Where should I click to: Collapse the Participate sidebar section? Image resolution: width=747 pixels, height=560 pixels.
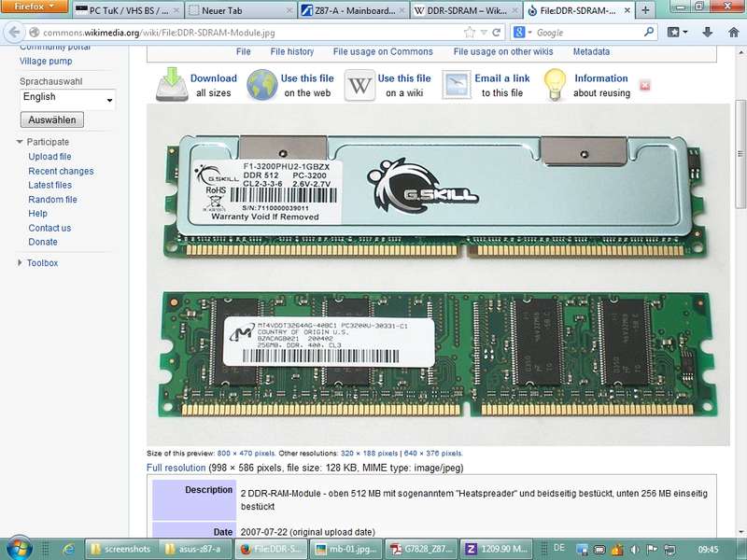44,142
